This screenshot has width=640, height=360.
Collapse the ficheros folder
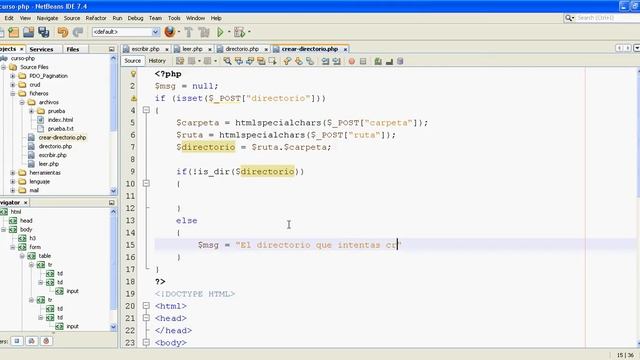point(13,93)
